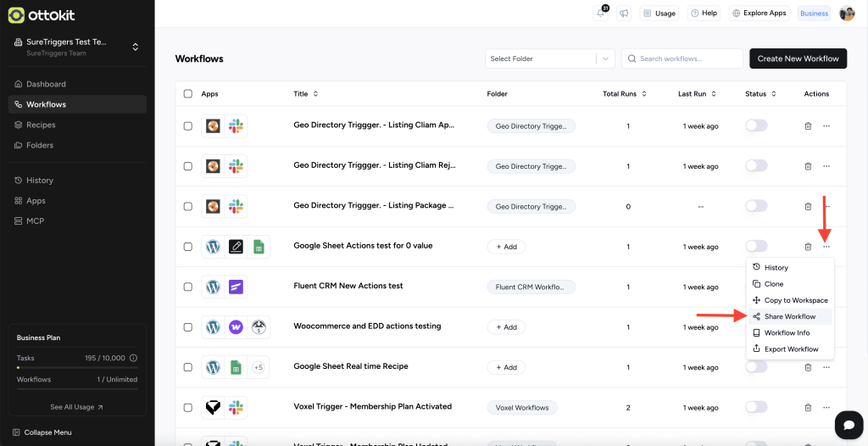
Task: Select Share Workflow from the context menu
Action: point(789,316)
